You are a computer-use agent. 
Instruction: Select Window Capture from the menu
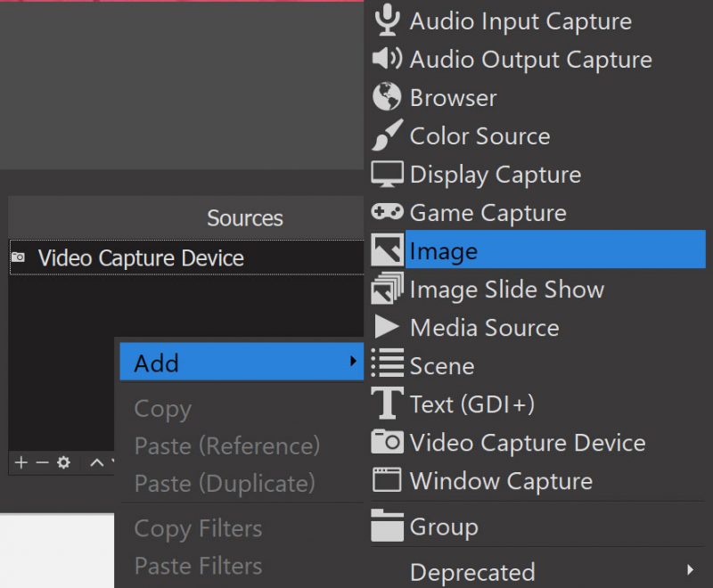(500, 481)
